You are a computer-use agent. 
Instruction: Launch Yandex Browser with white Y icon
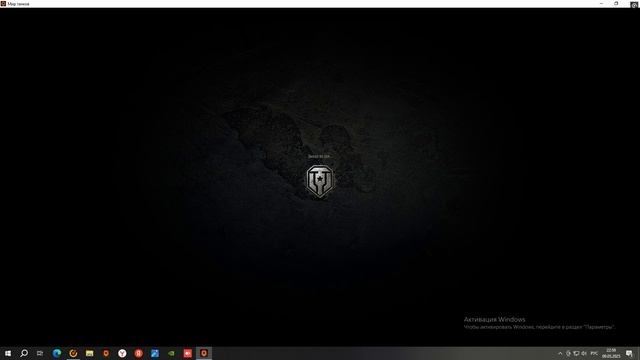coord(122,353)
